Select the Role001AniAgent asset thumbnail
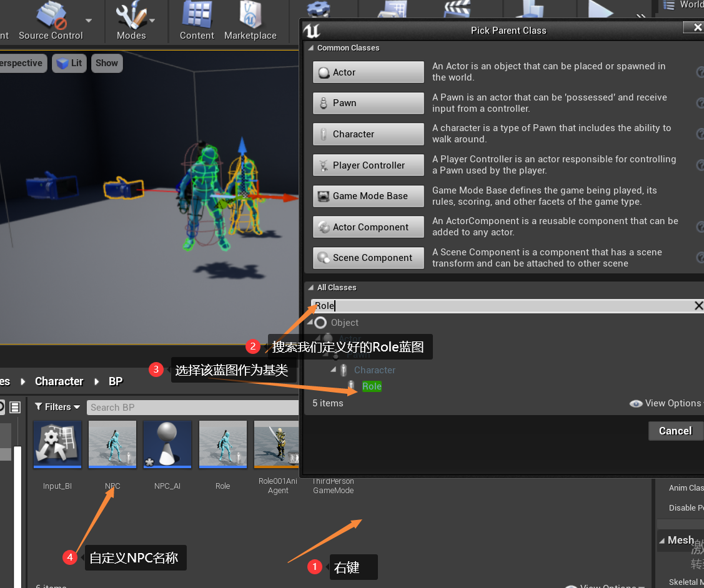 click(277, 444)
